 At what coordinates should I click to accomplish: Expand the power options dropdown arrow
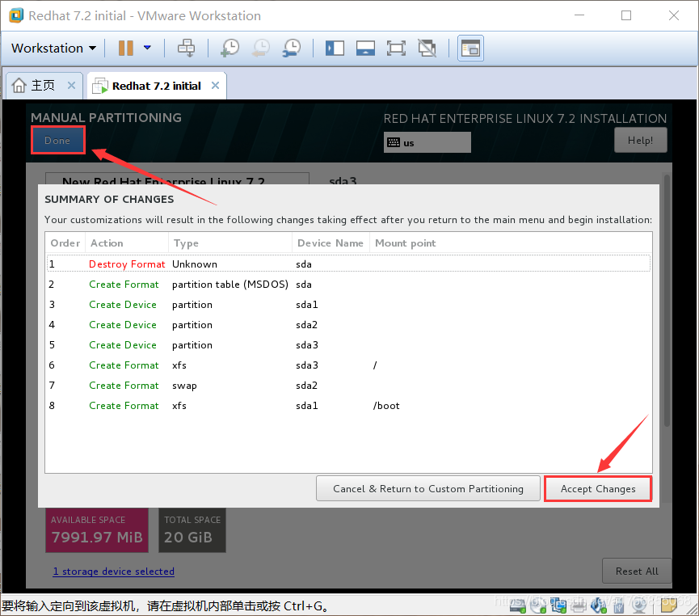(x=147, y=48)
